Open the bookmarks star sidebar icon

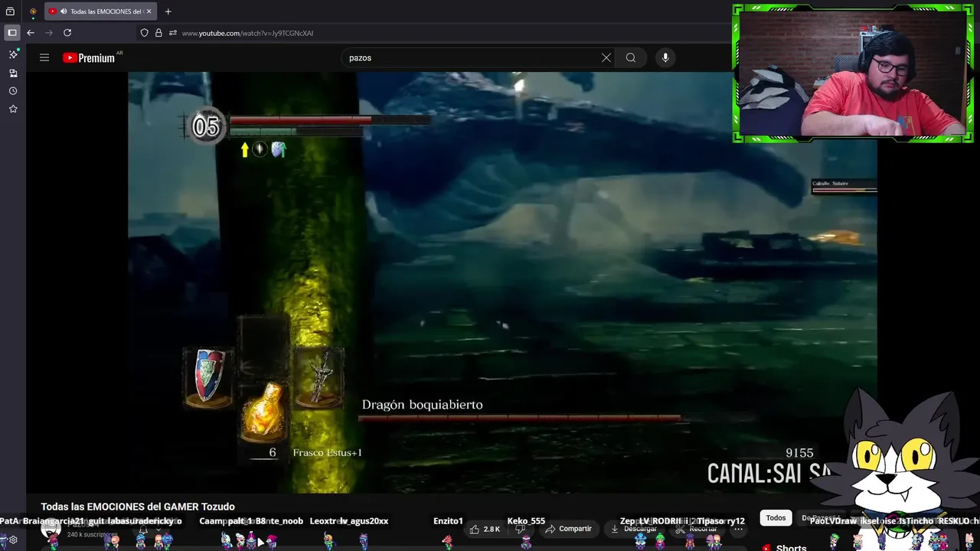click(x=13, y=109)
